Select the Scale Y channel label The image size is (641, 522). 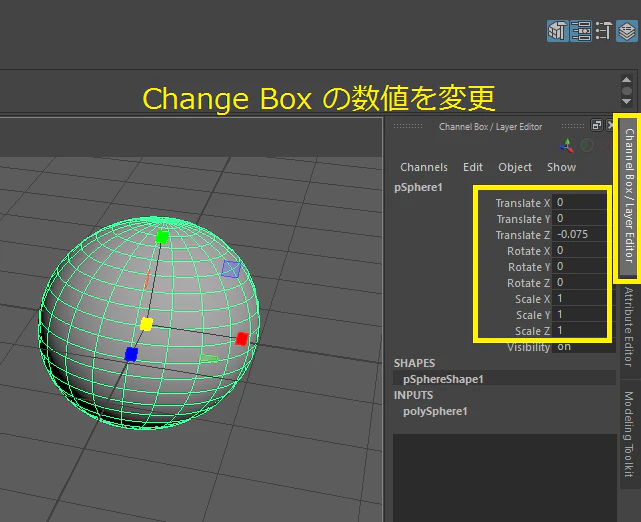click(x=533, y=315)
